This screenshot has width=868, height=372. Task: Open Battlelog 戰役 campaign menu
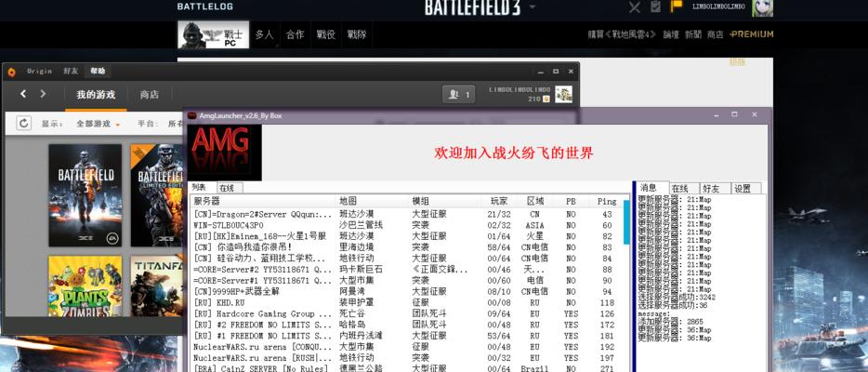326,34
